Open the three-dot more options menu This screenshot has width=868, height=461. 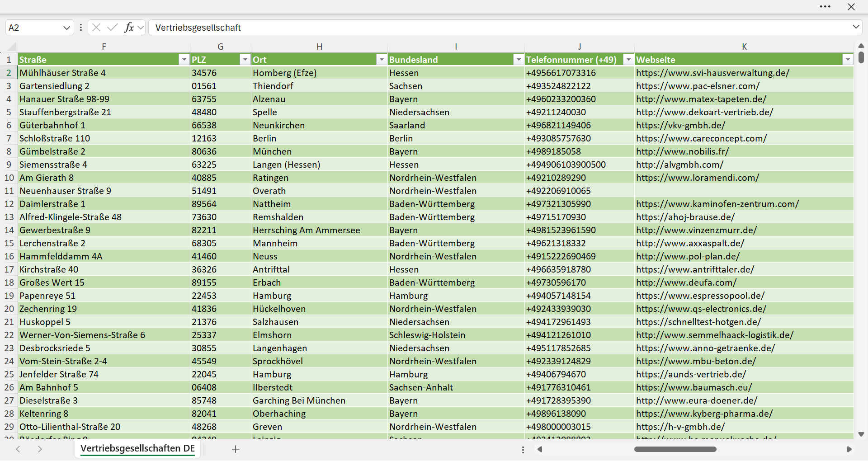pyautogui.click(x=825, y=7)
